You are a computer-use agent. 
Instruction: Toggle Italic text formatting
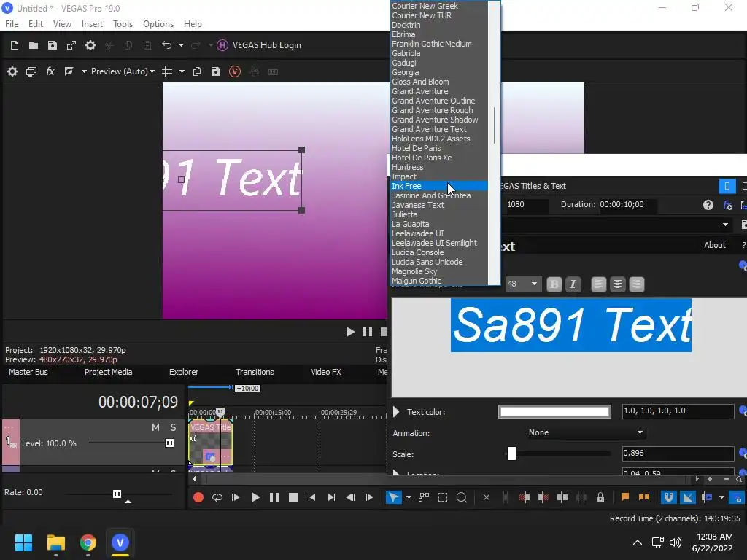[573, 284]
